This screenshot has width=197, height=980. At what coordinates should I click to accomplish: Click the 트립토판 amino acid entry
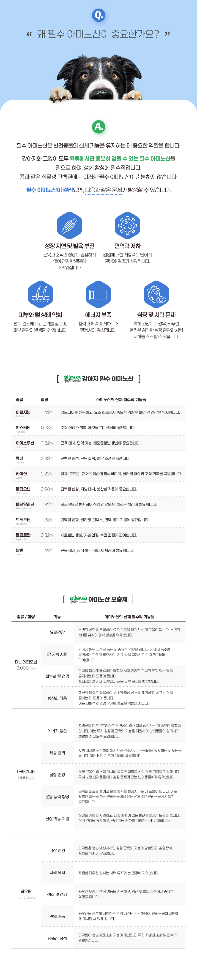pos(23,535)
